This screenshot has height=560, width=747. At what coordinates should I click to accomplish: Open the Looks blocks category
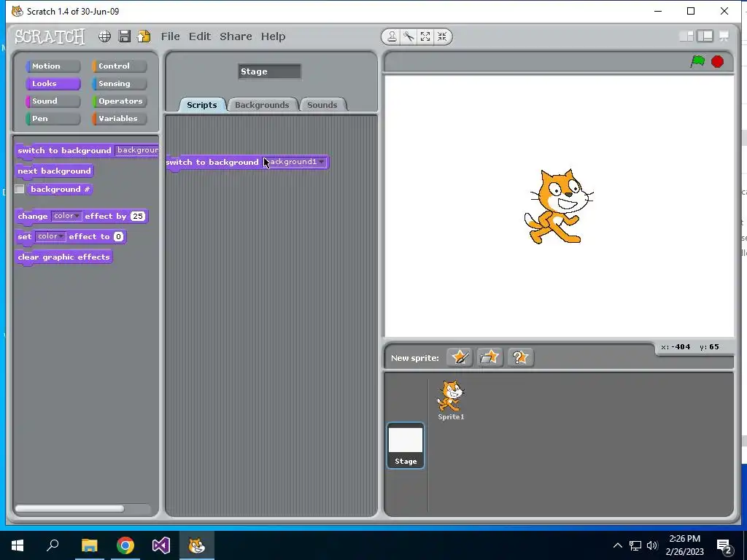(53, 84)
